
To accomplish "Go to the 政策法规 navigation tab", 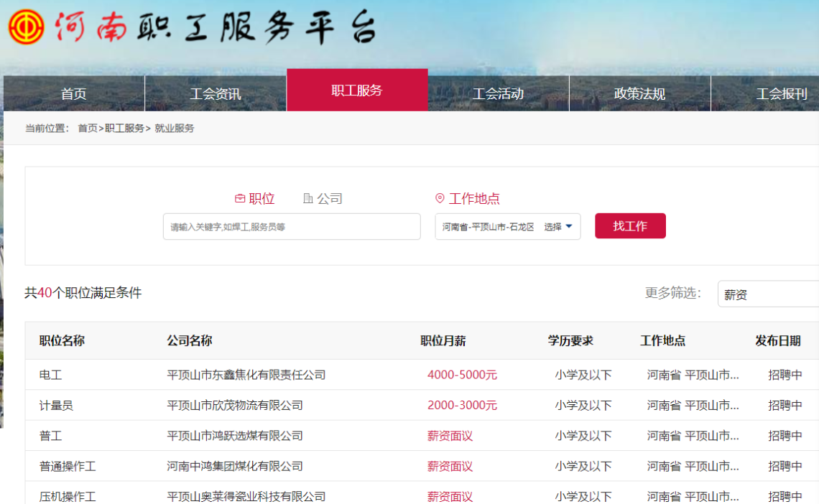I will point(640,94).
